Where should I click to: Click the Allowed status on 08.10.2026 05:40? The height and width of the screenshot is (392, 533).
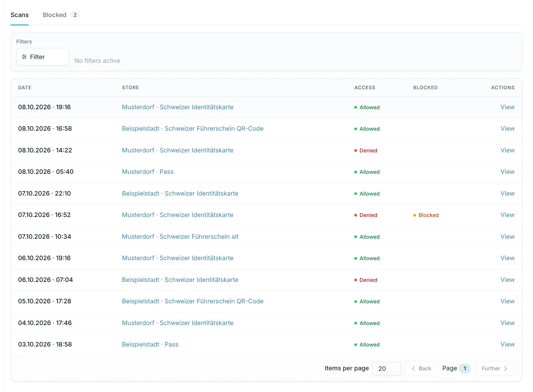pyautogui.click(x=367, y=172)
